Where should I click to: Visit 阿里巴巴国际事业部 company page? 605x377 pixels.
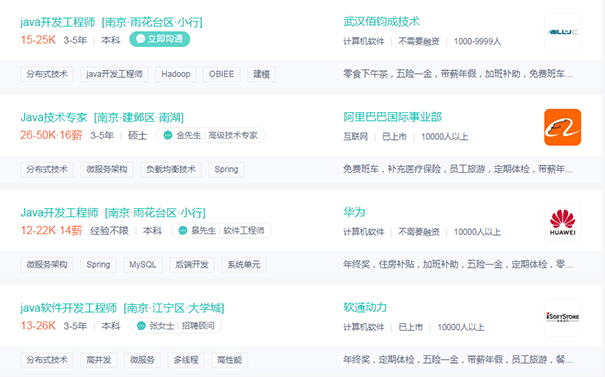coord(392,117)
